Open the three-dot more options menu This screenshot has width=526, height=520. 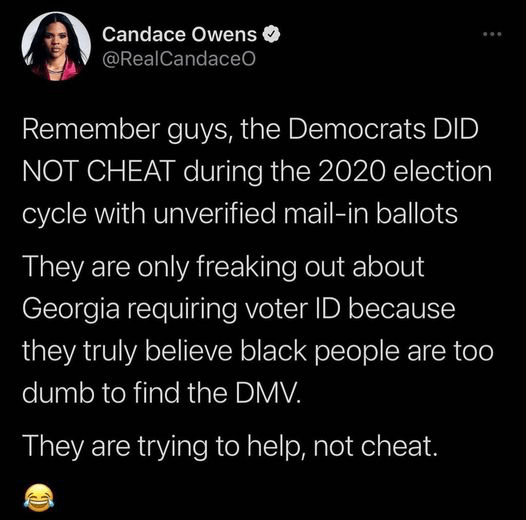coord(492,34)
